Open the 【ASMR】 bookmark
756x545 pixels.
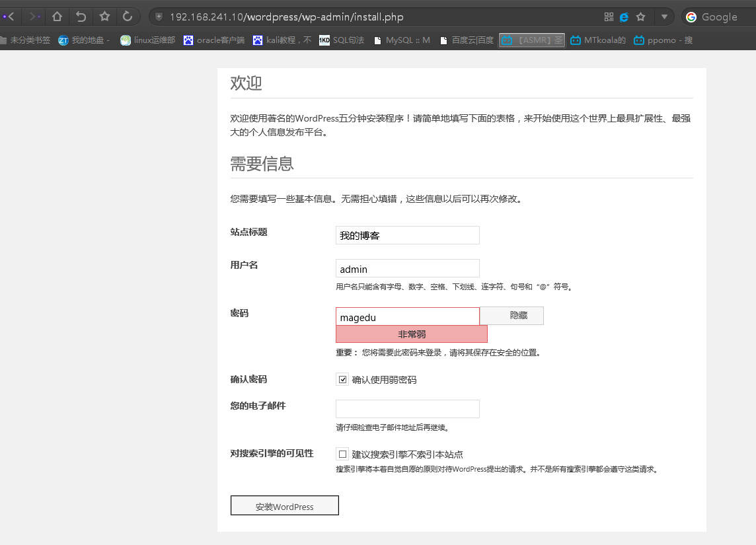(532, 40)
